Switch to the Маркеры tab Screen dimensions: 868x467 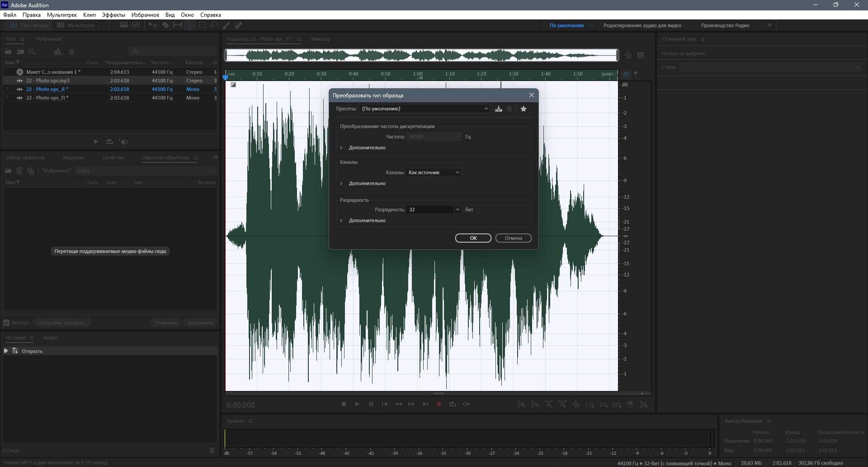point(74,157)
